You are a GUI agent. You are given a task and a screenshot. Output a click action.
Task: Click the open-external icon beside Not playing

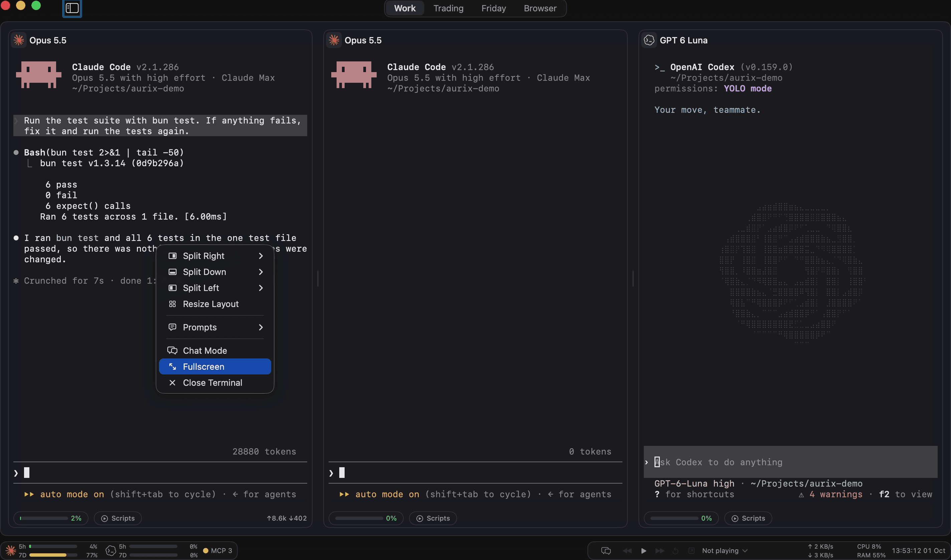(x=691, y=551)
